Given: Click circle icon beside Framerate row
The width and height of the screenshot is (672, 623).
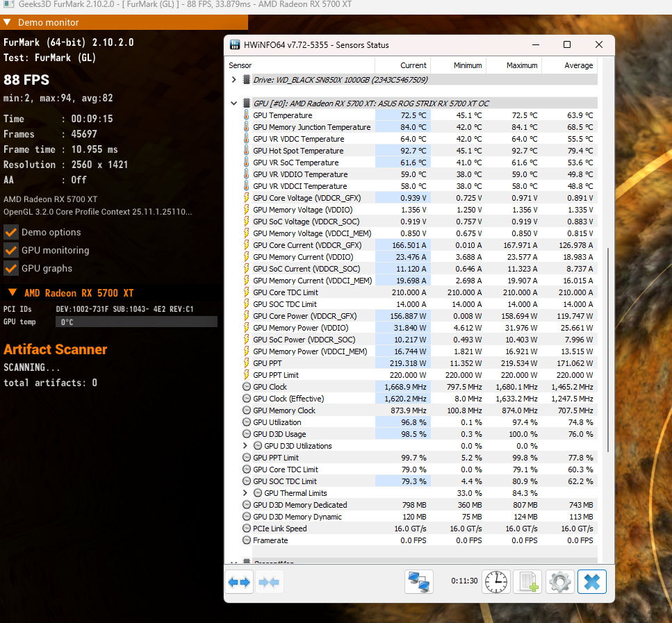Looking at the screenshot, I should point(247,540).
